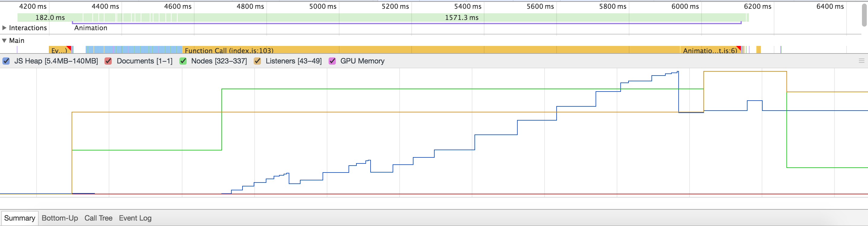This screenshot has height=226, width=868.
Task: Click the 5000 ms ruler mark
Action: [323, 6]
